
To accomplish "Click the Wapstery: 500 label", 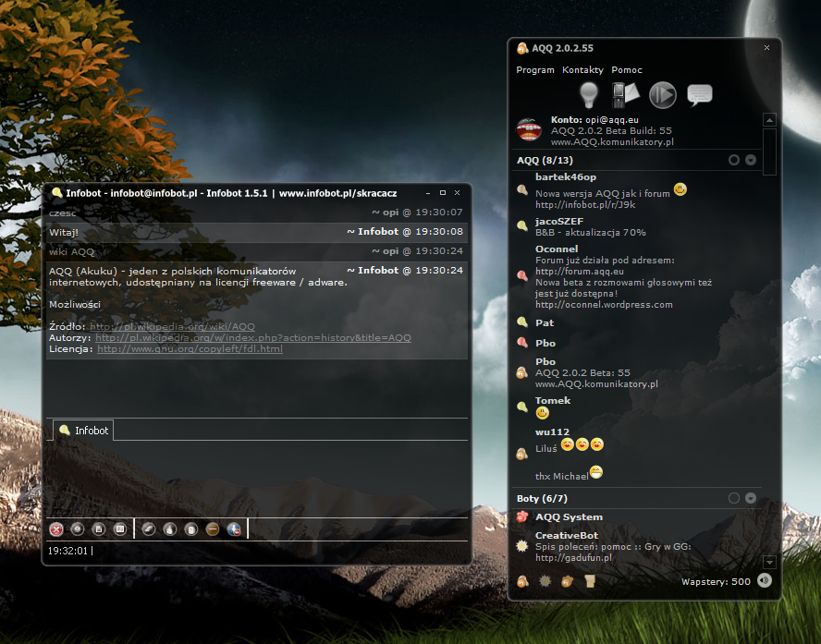I will click(716, 582).
